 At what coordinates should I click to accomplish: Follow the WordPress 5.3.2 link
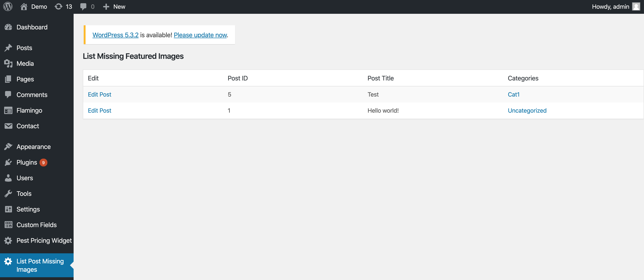[x=115, y=35]
